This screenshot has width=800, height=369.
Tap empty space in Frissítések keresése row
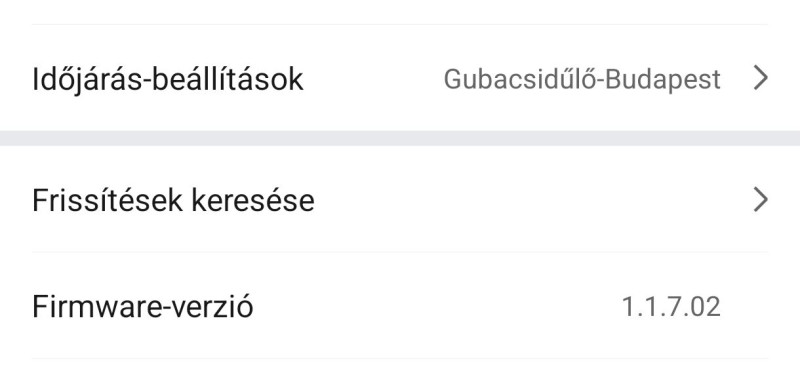click(531, 200)
